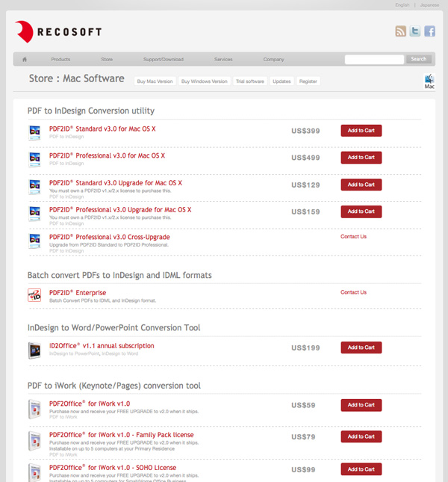Click Contact Us for PDF2ID Enterprise
The height and width of the screenshot is (482, 448).
pos(353,292)
